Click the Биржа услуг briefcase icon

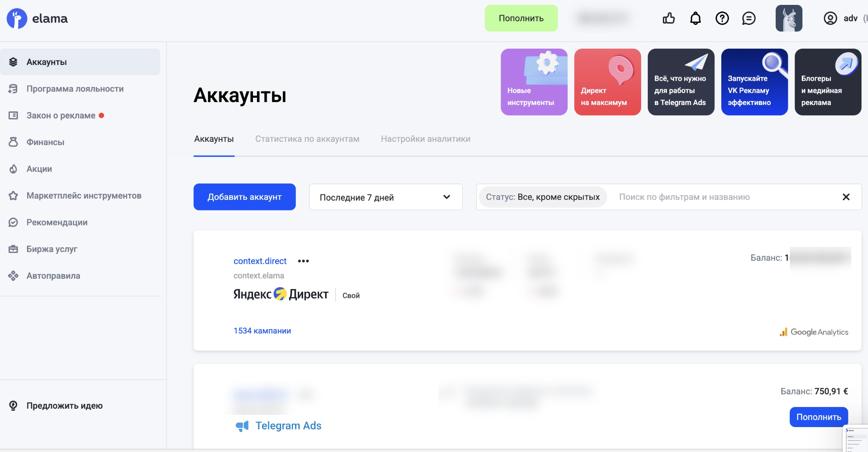coord(13,249)
